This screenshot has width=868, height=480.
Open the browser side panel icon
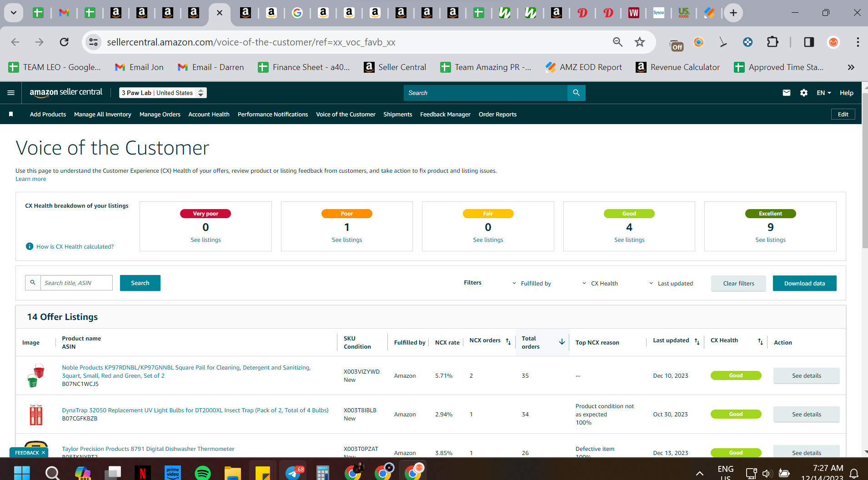coord(809,42)
